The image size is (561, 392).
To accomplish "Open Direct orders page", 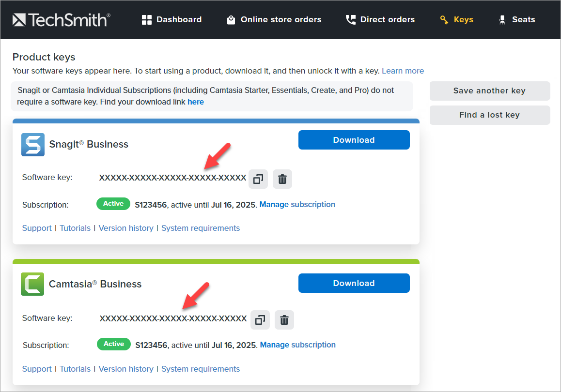I will tap(380, 20).
